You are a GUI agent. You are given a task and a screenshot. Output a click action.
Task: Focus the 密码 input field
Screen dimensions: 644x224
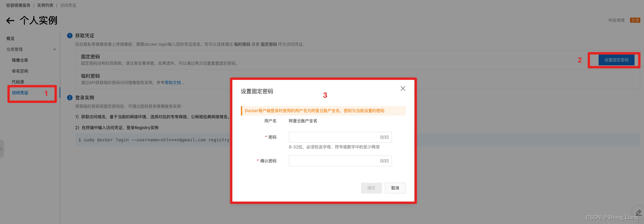[340, 137]
